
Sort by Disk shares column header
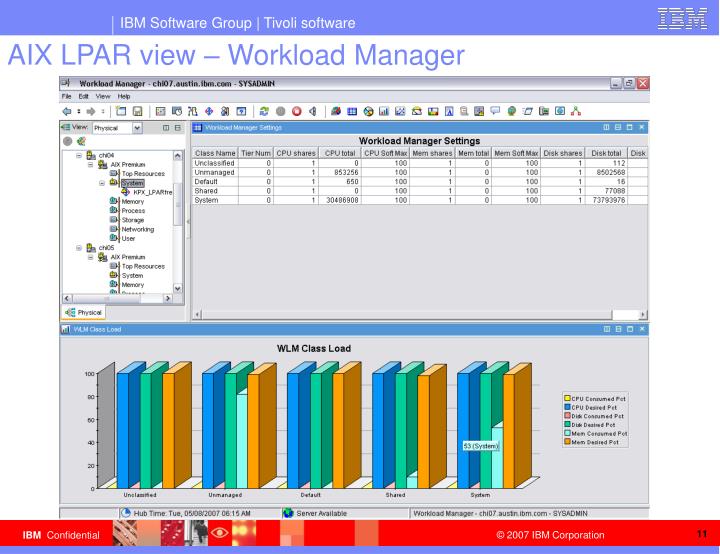(562, 153)
